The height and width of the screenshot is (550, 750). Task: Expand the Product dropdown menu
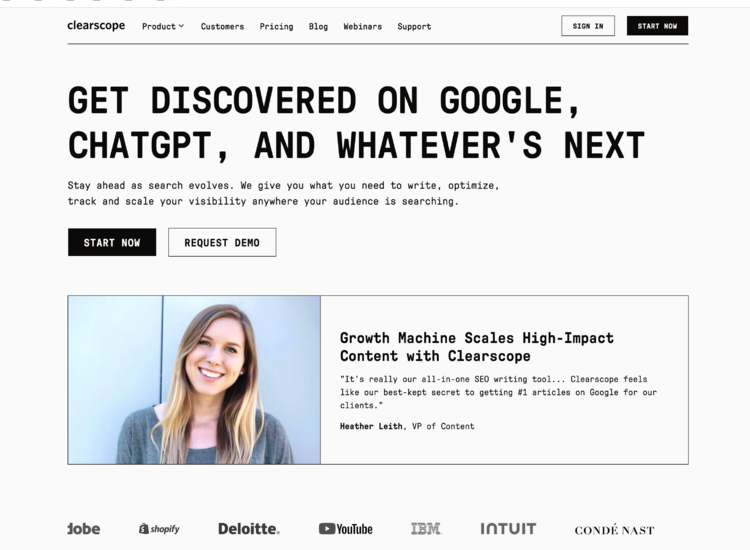click(162, 26)
